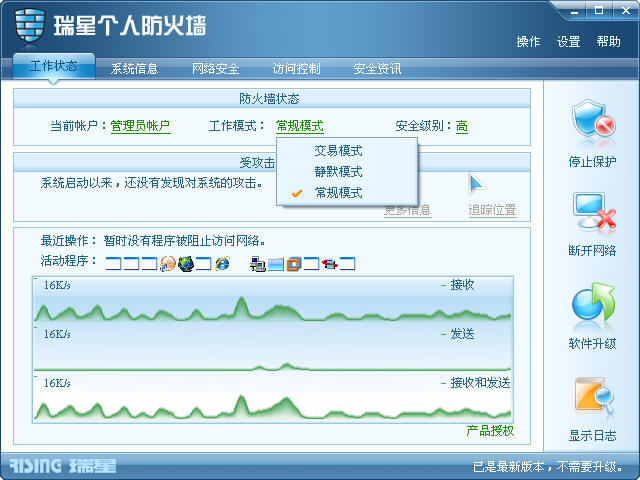
Task: Click the 管理员帐户 account link
Action: click(x=140, y=126)
